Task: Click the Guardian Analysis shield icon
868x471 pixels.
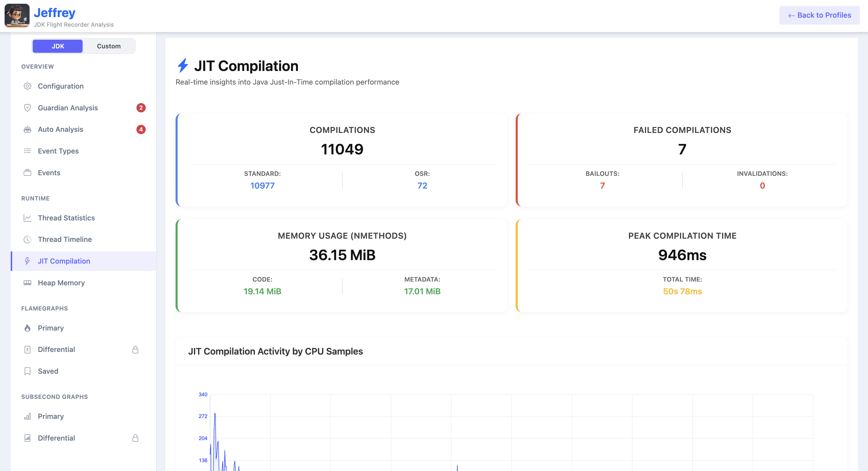Action: (27, 108)
